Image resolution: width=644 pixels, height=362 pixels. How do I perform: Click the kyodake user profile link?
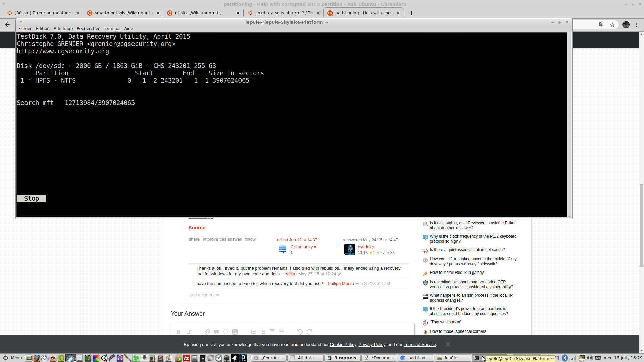point(366,247)
